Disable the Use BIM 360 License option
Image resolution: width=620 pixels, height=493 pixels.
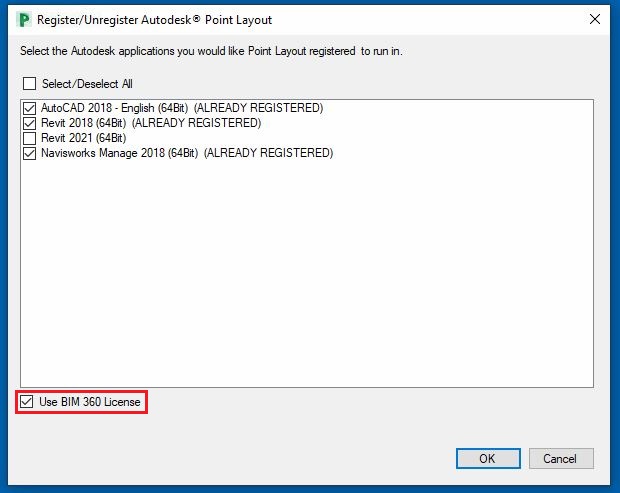(26, 402)
